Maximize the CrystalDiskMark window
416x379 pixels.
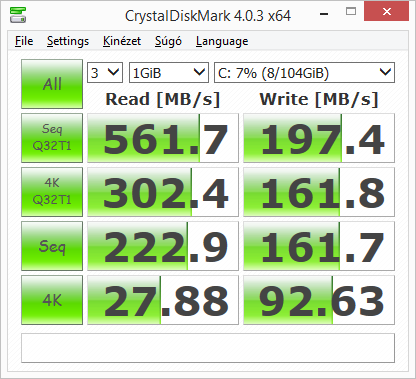[351, 12]
